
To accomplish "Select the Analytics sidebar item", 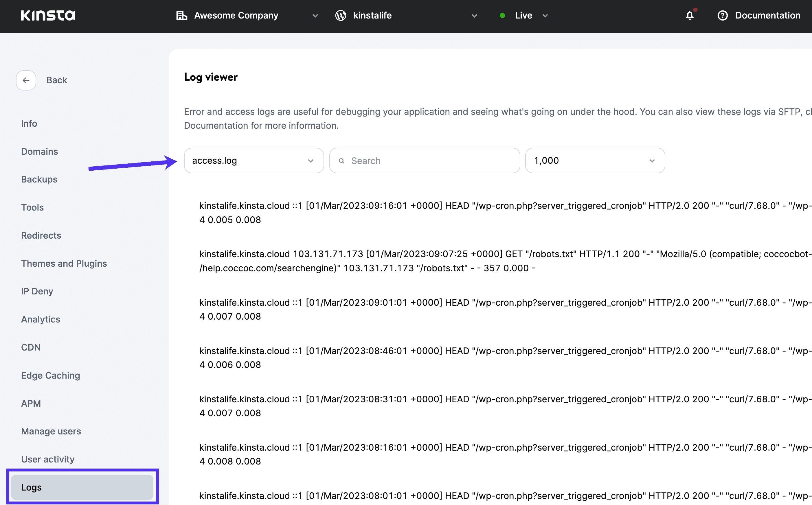I will (40, 319).
